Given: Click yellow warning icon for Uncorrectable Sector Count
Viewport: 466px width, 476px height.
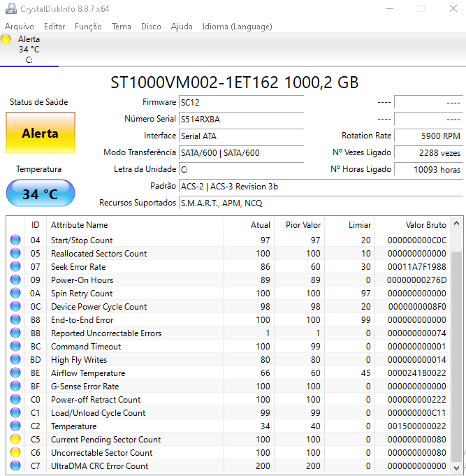Looking at the screenshot, I should 15,453.
